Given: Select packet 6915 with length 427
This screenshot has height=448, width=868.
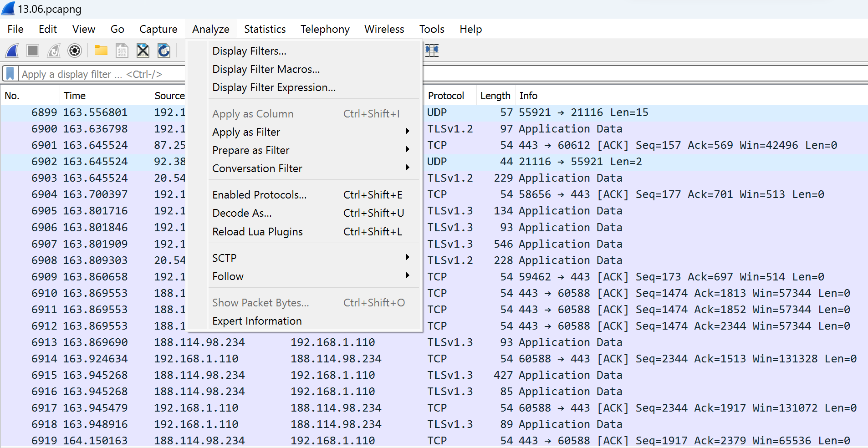Looking at the screenshot, I should tap(434, 375).
